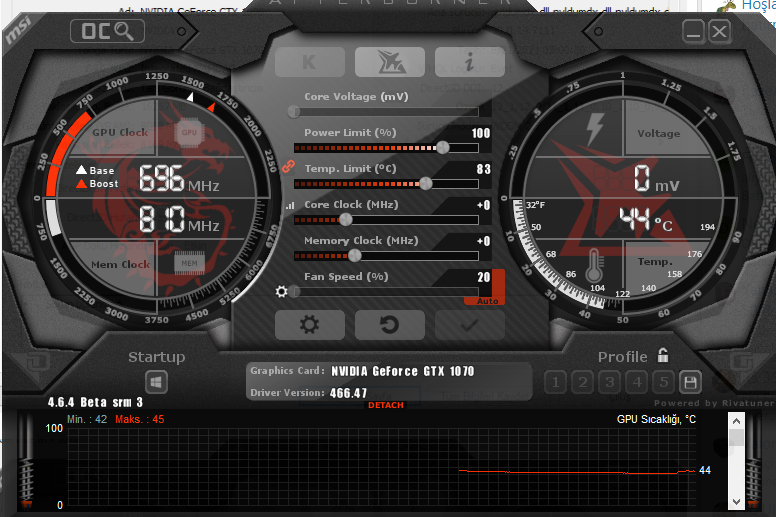Click the Memory Clock +0 value
776x517 pixels.
[x=484, y=241]
